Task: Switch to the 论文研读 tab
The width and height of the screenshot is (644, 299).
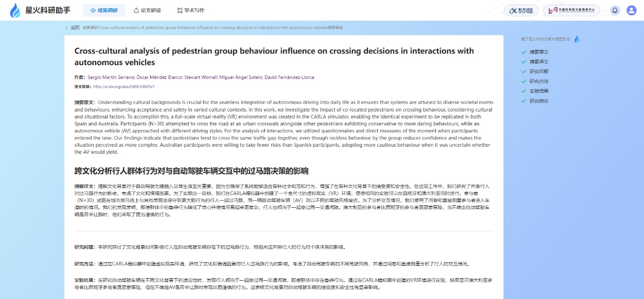Action: (x=148, y=10)
